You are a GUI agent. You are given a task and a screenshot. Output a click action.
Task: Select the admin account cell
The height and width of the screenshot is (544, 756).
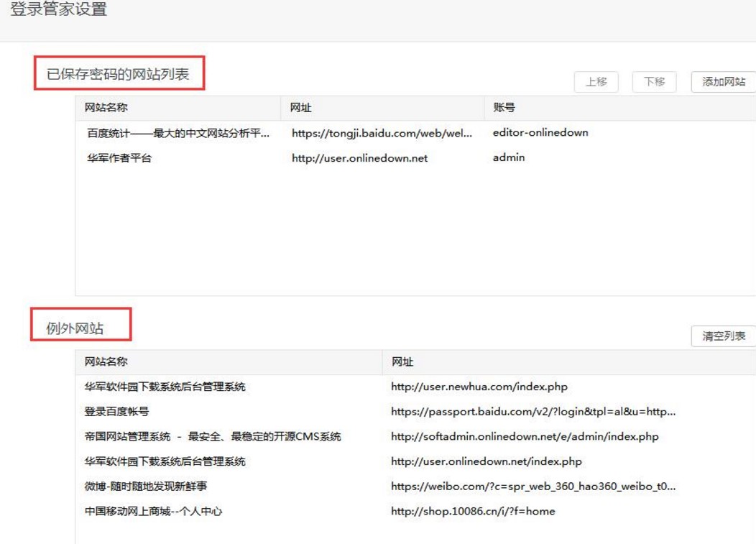coord(509,157)
